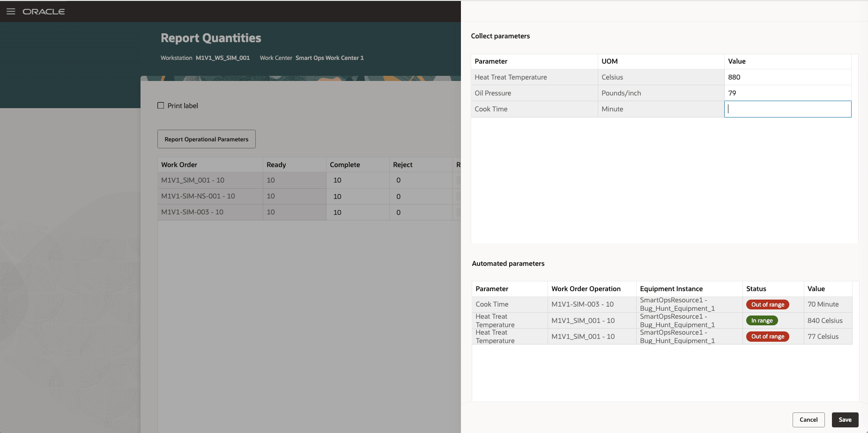The width and height of the screenshot is (868, 433).
Task: Select work order row M1V1_SIM_001 - 10
Action: point(210,180)
